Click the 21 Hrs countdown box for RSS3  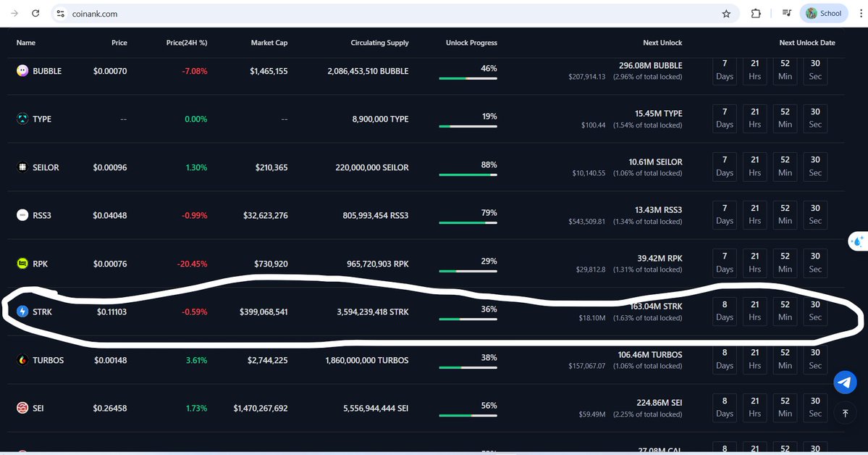point(755,214)
